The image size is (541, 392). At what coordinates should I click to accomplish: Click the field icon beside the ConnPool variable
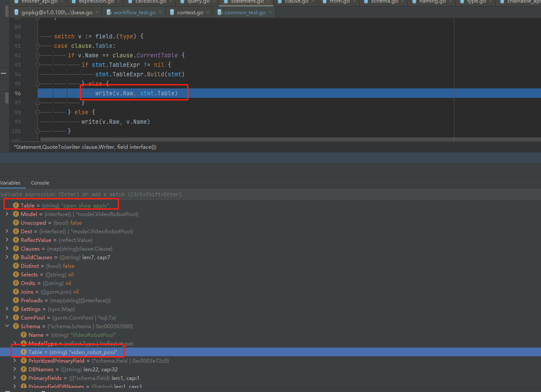pos(16,317)
